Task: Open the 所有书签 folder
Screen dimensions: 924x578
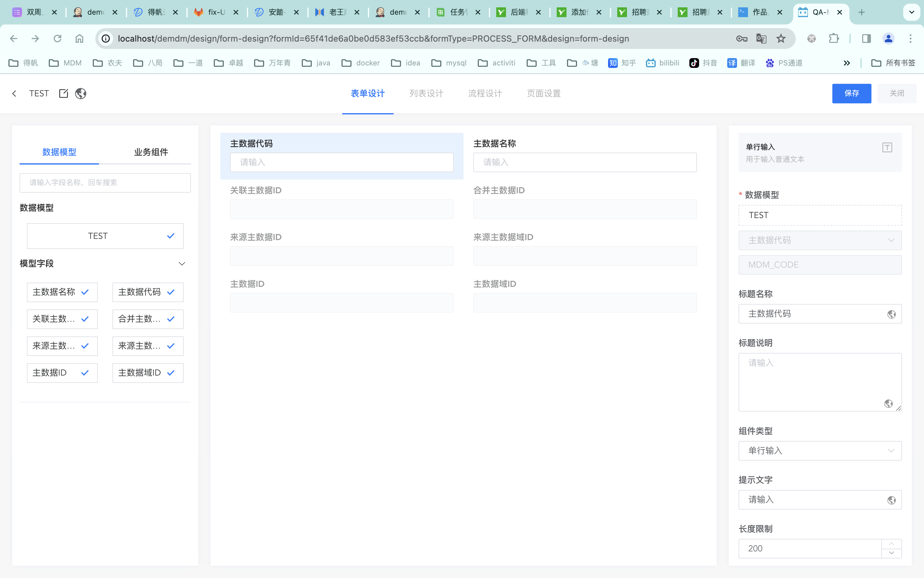Action: click(x=893, y=63)
